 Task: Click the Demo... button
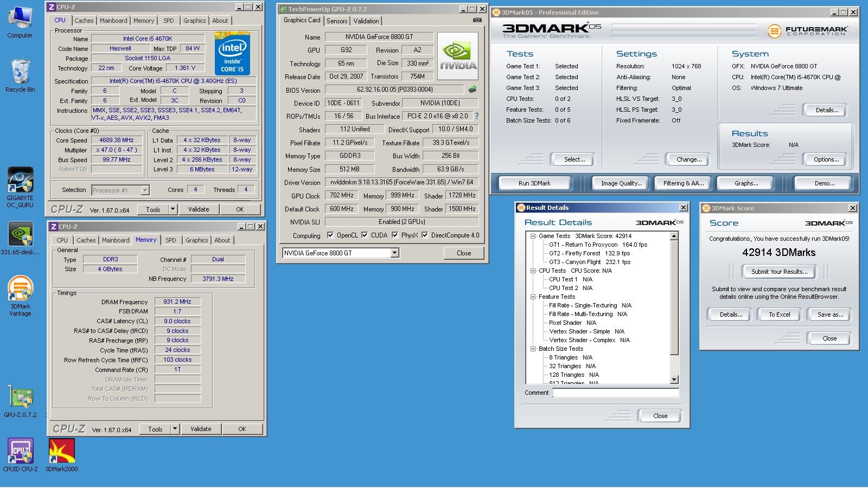click(825, 183)
